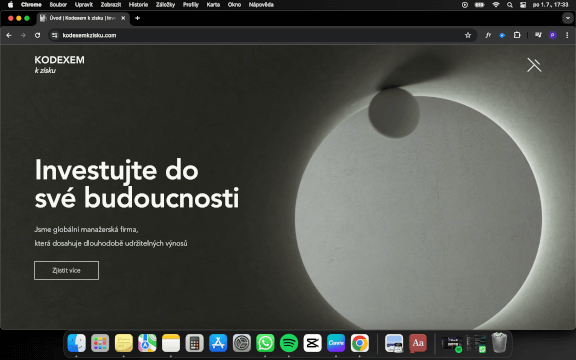576x360 pixels.
Task: Open Control Center in menu bar
Action: (x=523, y=5)
